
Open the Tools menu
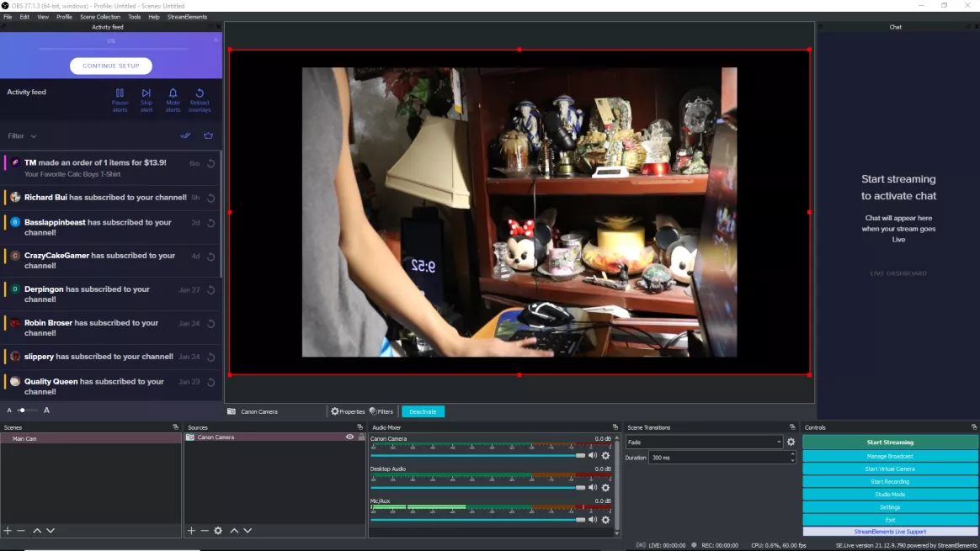click(x=135, y=17)
